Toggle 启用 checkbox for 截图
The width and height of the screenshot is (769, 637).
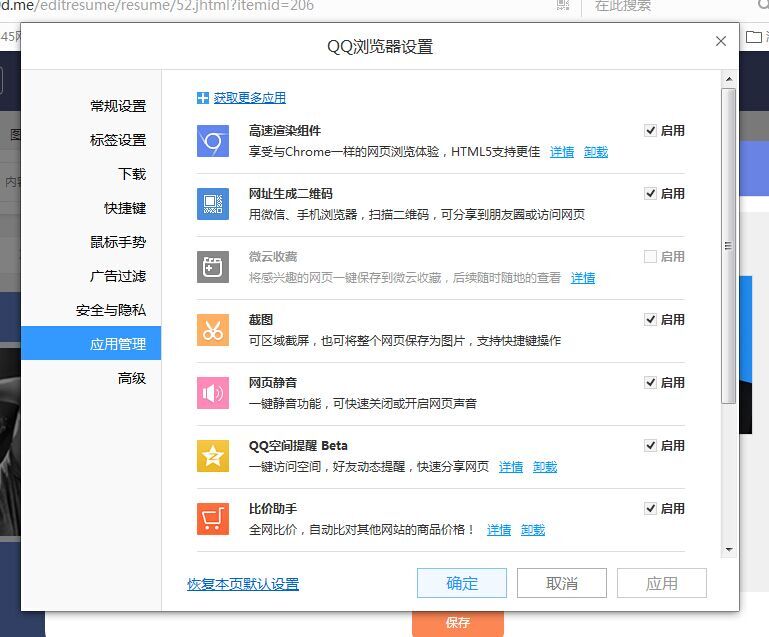tap(650, 320)
